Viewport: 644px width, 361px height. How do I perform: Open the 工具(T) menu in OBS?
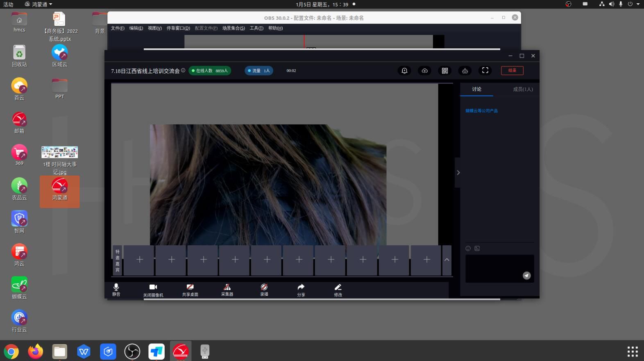coord(256,28)
